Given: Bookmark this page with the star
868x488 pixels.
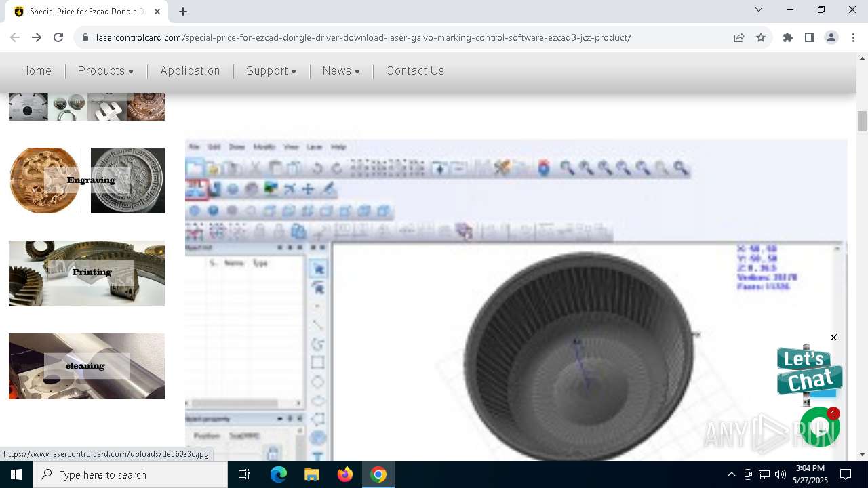Looking at the screenshot, I should coord(761,37).
